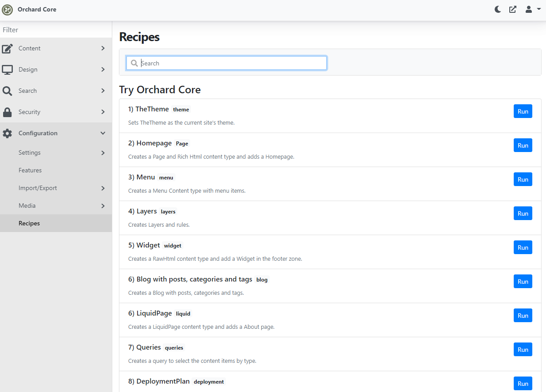The width and height of the screenshot is (546, 392).
Task: Focus the recipes Search input field
Action: (x=226, y=63)
